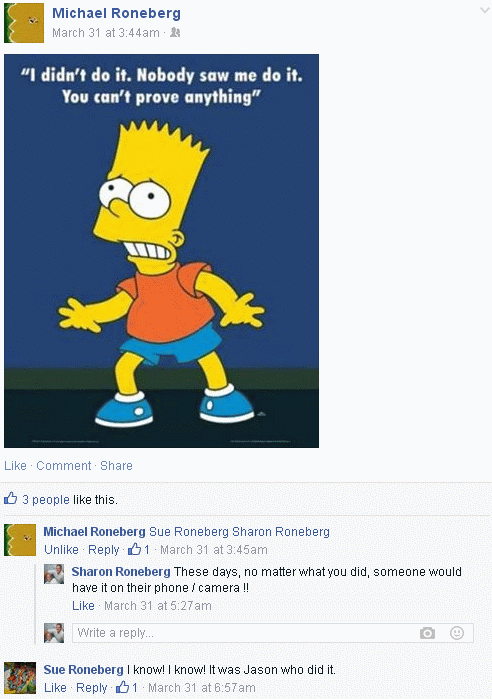View likes on Michael's comment thumbs-up count

click(x=139, y=549)
